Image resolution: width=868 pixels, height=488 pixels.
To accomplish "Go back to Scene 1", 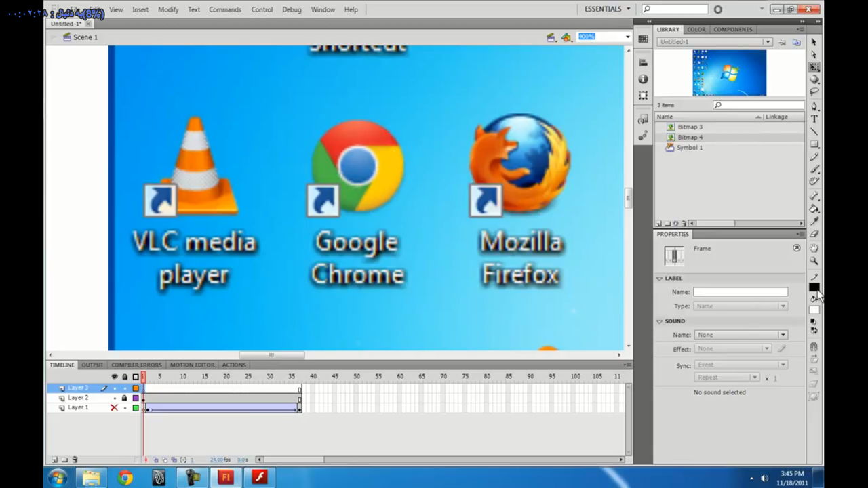I will point(81,37).
